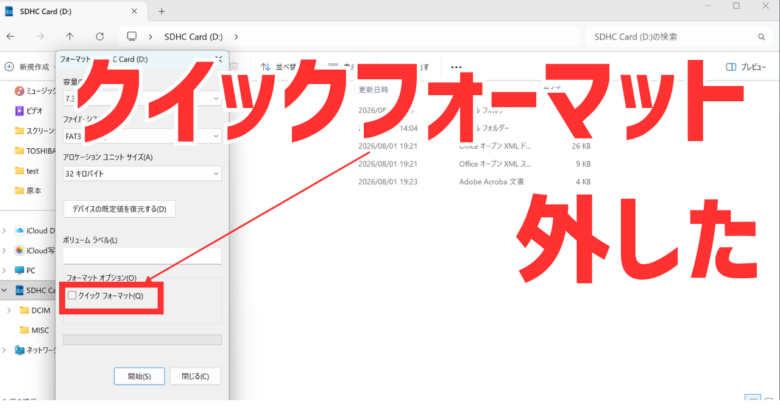Minimize the Explorer window

click(x=707, y=6)
